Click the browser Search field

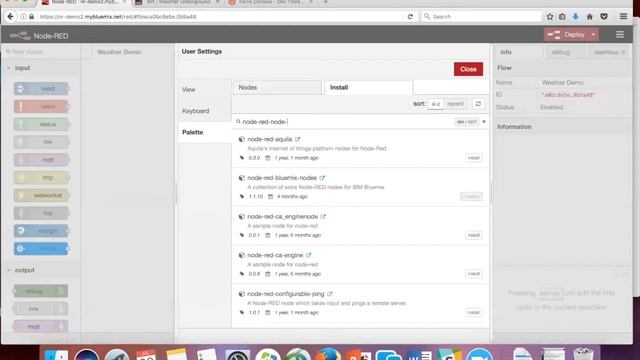point(482,17)
